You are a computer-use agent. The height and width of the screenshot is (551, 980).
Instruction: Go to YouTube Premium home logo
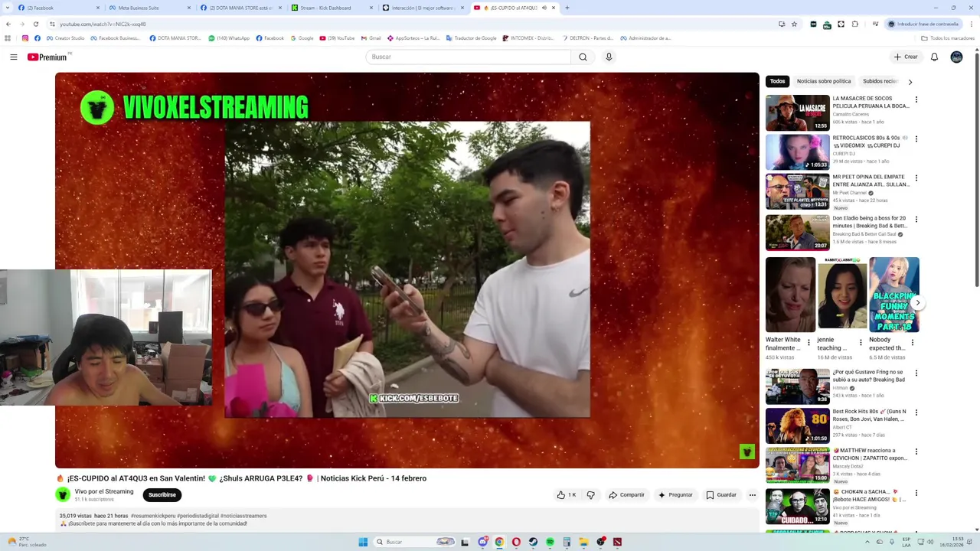tap(47, 57)
